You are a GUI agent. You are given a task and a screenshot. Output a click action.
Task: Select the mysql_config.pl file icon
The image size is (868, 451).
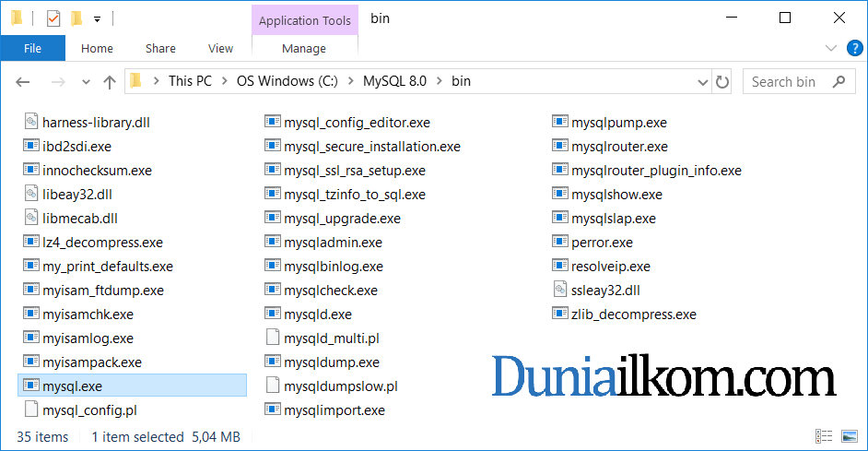click(31, 409)
